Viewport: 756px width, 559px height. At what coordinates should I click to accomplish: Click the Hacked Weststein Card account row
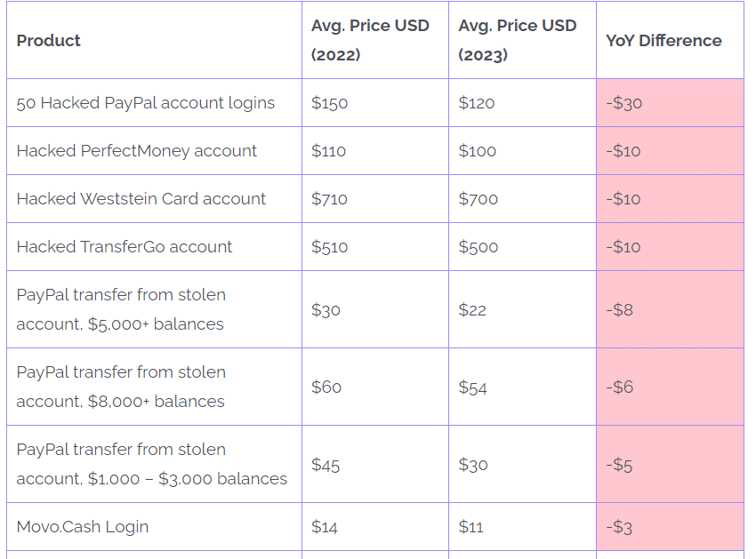141,199
